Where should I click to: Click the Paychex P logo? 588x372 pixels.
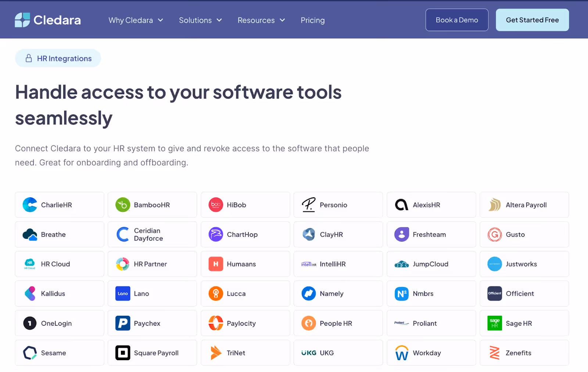point(123,323)
